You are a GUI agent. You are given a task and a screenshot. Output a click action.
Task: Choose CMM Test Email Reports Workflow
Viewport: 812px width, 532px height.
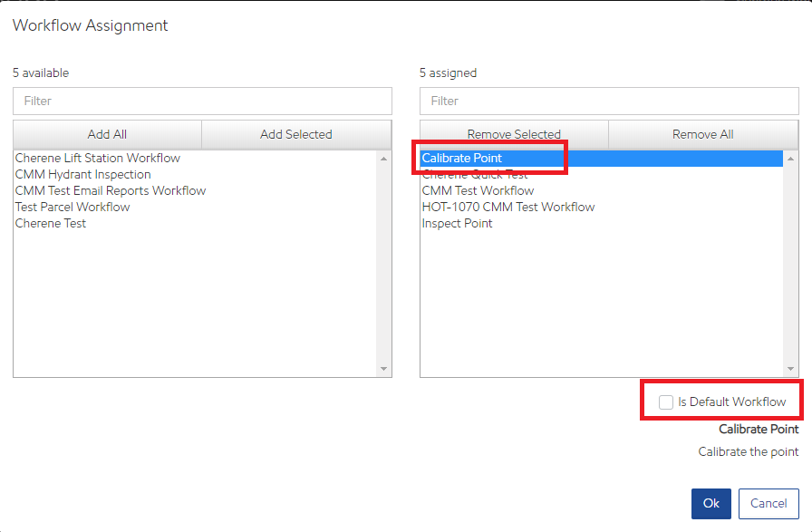(111, 190)
